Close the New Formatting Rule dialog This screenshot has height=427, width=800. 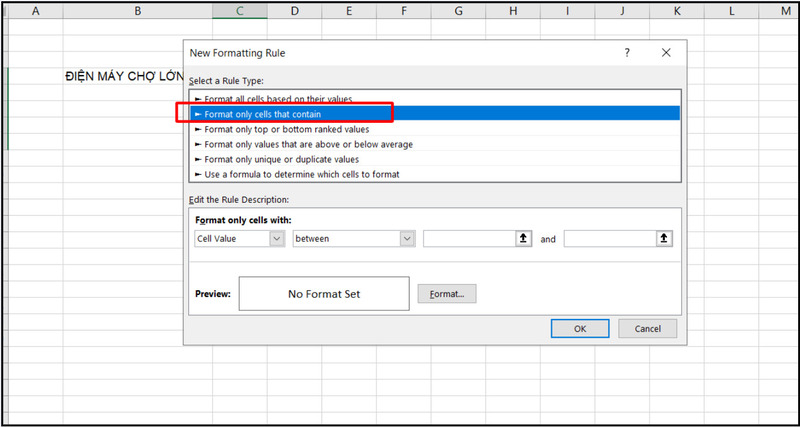pos(666,52)
